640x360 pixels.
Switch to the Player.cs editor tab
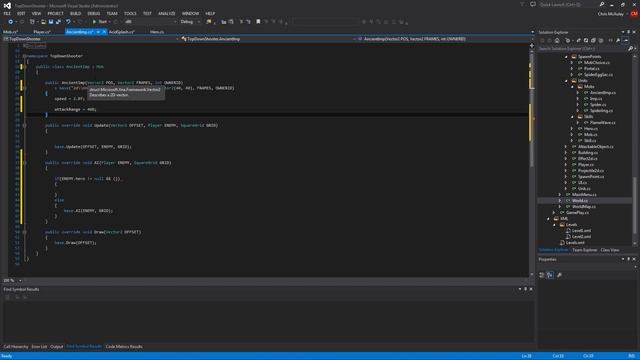[x=42, y=32]
